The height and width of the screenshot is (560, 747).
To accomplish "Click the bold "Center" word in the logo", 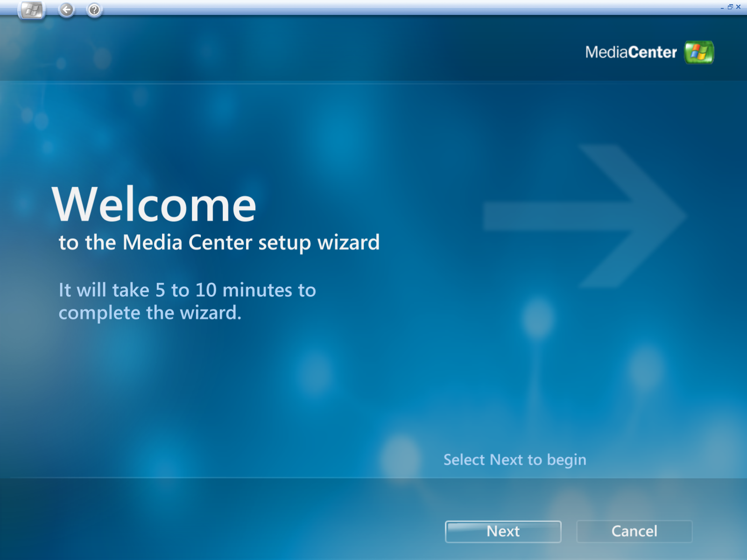I will pyautogui.click(x=653, y=52).
